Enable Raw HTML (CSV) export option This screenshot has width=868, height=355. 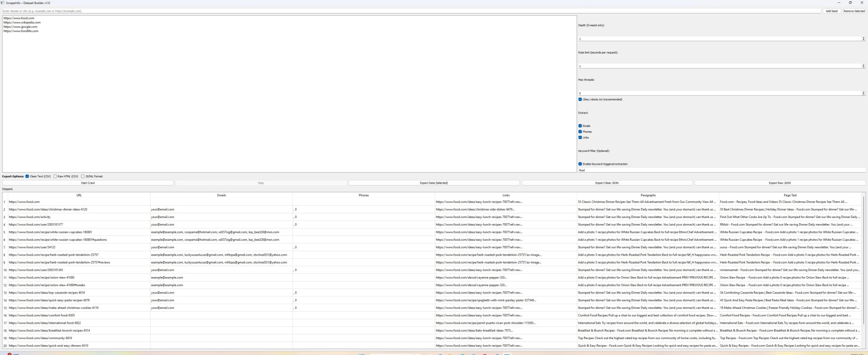coord(55,176)
